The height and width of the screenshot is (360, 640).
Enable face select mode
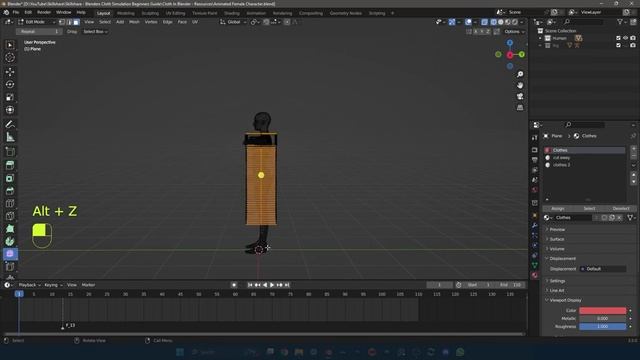pos(76,22)
